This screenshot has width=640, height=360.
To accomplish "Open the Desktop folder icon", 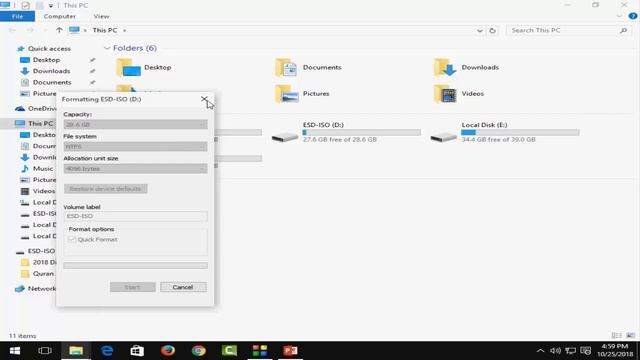I will [x=128, y=67].
